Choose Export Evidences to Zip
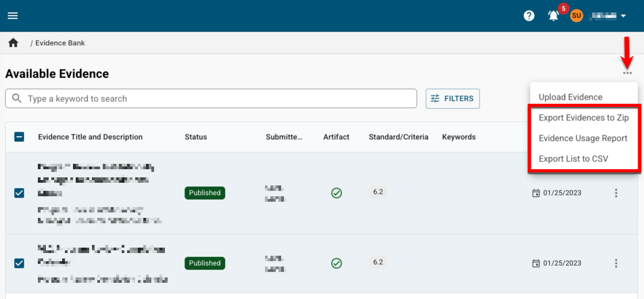Viewport: 644px width, 299px height. pyautogui.click(x=583, y=118)
